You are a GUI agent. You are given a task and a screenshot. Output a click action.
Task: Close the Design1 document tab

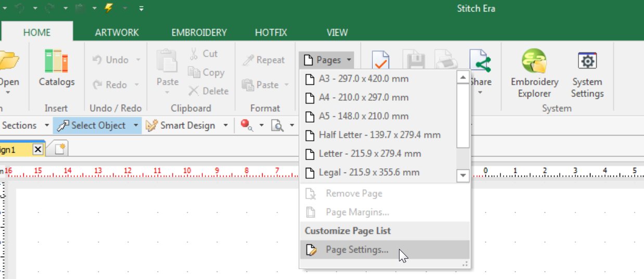37,150
